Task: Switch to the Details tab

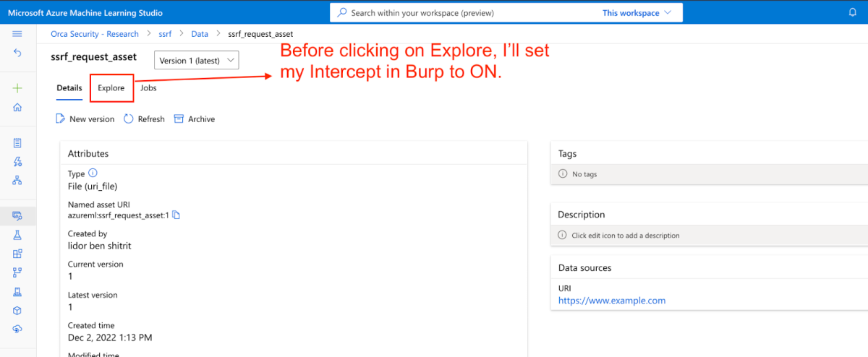Action: coord(69,88)
